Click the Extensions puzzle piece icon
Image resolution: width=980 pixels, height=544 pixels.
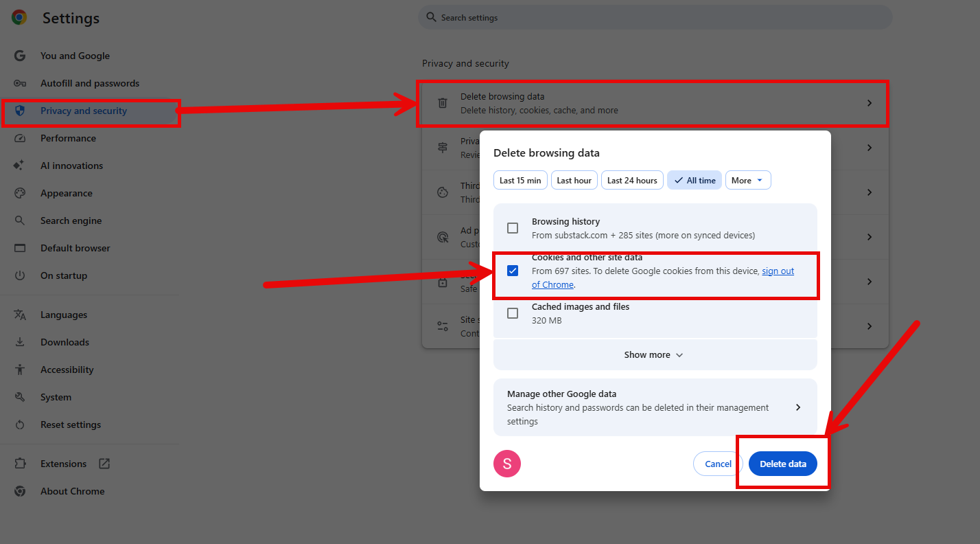tap(20, 464)
